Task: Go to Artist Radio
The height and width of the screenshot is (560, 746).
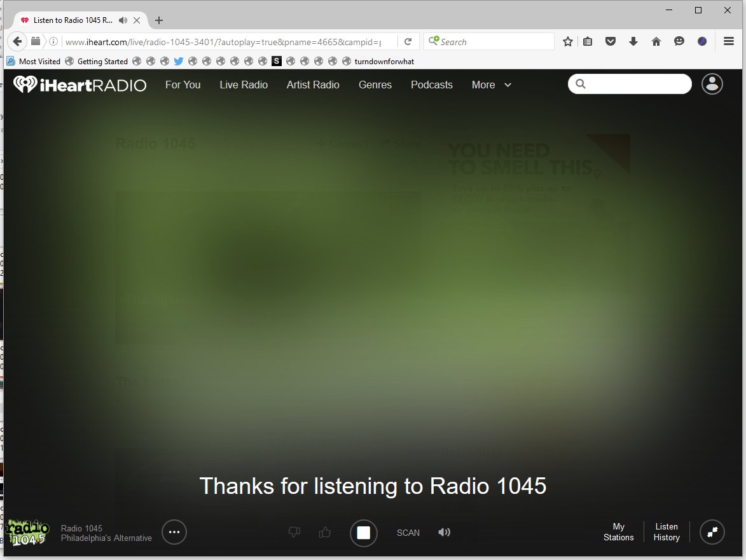Action: click(312, 85)
